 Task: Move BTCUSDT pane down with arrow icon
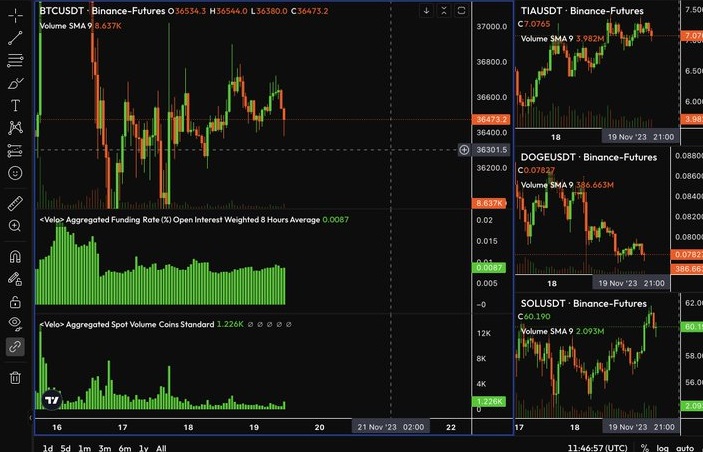coord(426,11)
